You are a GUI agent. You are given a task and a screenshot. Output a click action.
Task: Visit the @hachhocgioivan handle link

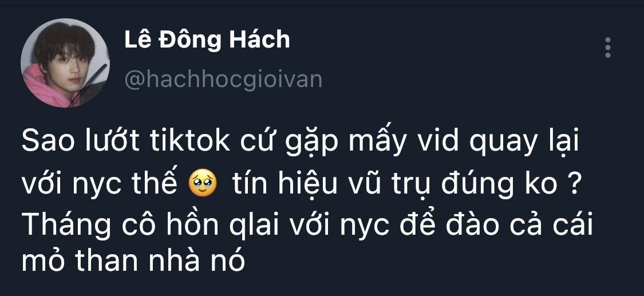[223, 80]
